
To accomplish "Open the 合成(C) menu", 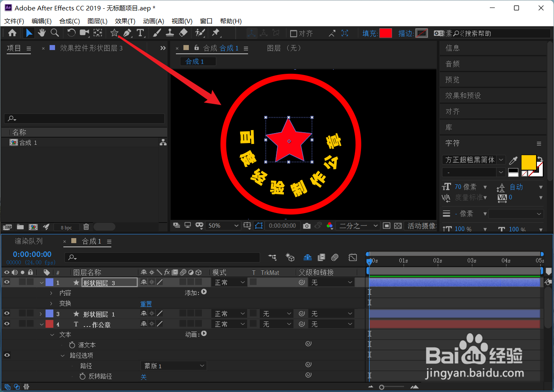I will click(x=70, y=21).
